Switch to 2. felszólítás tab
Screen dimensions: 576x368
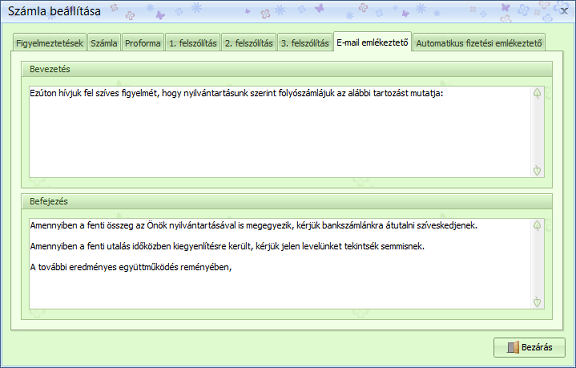pos(249,43)
